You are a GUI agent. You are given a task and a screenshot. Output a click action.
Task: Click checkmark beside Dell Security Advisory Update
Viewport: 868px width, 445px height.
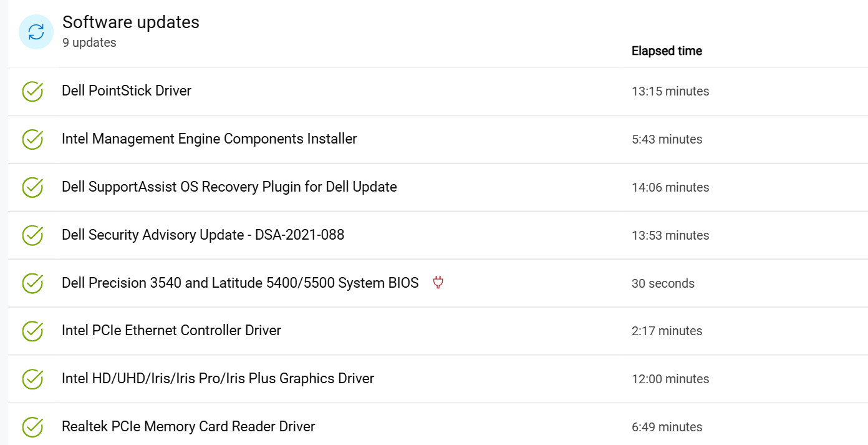(32, 235)
